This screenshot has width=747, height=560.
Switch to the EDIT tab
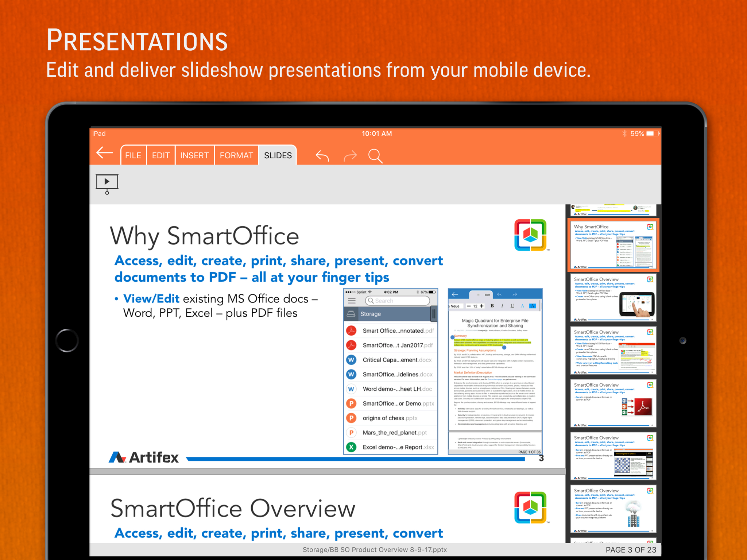[161, 155]
